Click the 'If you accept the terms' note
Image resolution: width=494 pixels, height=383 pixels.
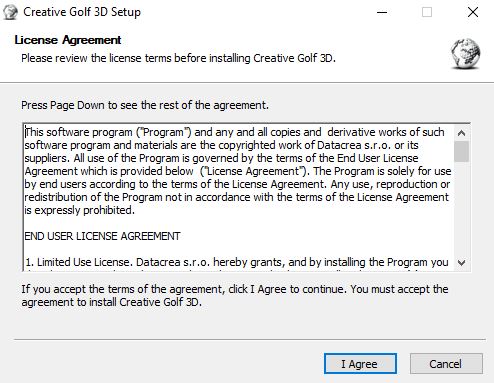coord(235,296)
